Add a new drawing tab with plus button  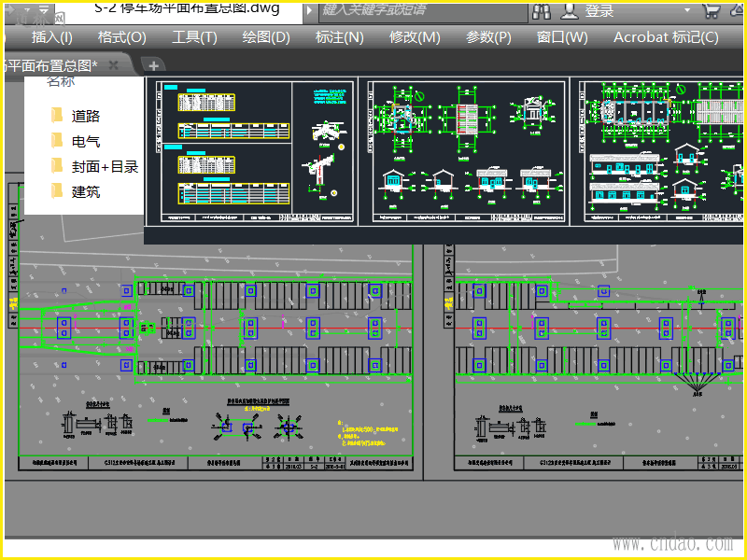pos(153,65)
